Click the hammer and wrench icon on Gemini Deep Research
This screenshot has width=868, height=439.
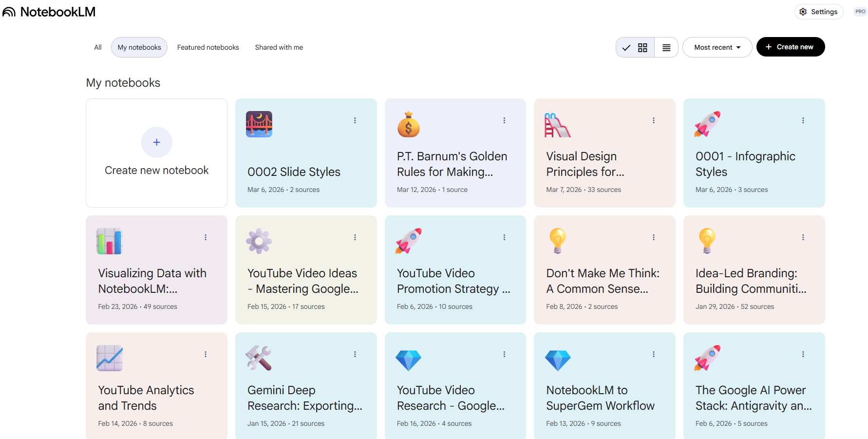pos(259,358)
